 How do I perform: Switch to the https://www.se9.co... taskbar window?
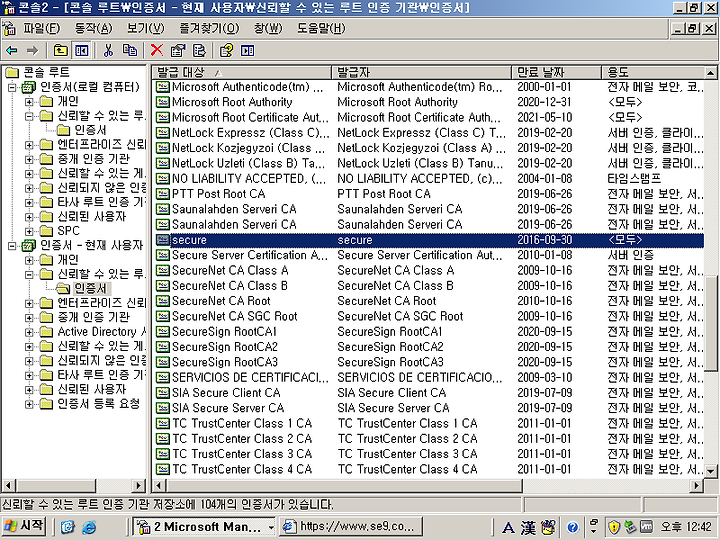(351, 527)
